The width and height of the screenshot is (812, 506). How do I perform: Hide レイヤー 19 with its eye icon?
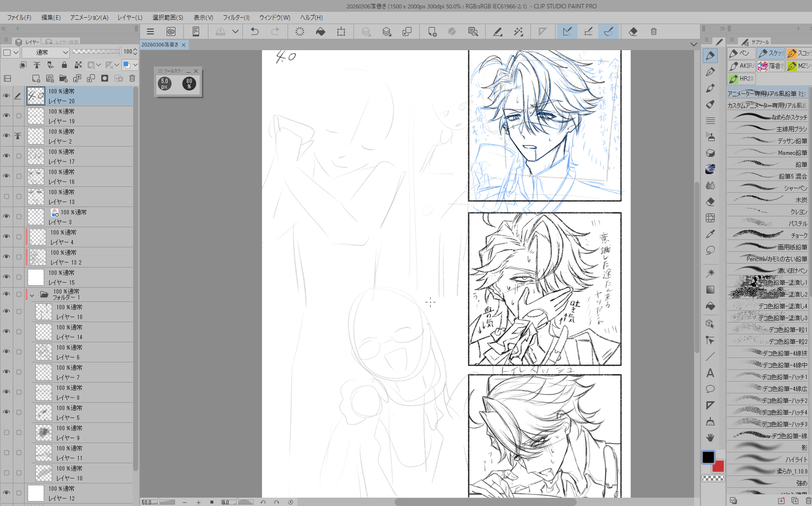point(6,116)
